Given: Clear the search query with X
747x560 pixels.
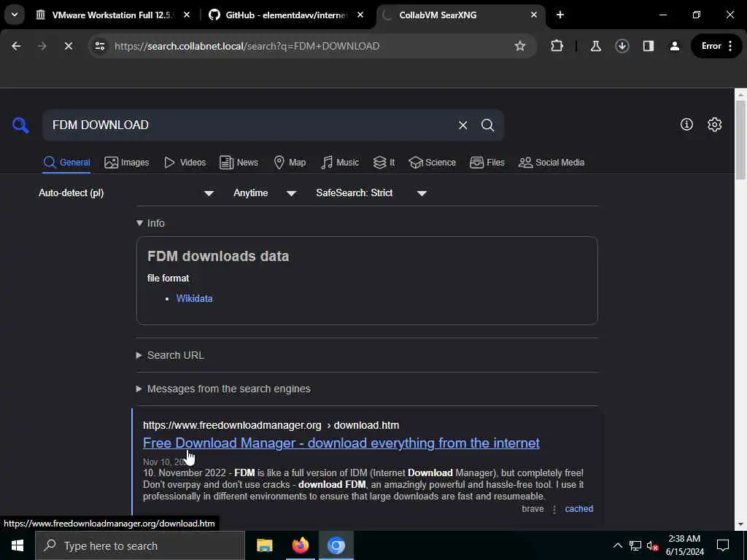Looking at the screenshot, I should [x=462, y=125].
